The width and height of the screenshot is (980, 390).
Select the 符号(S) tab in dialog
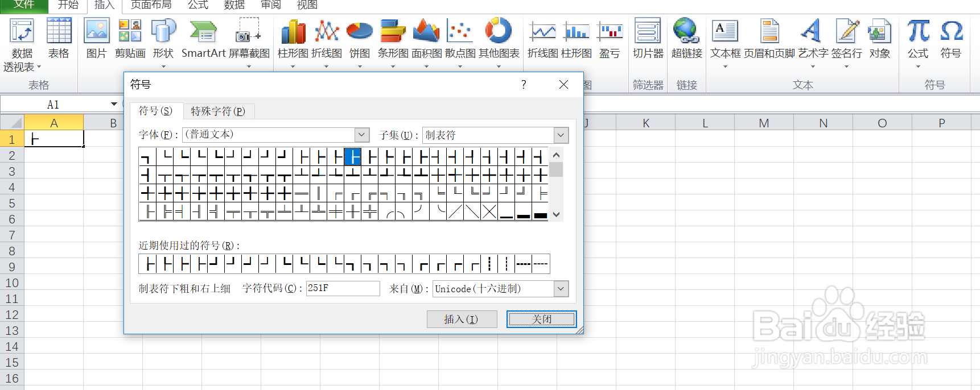coord(155,111)
